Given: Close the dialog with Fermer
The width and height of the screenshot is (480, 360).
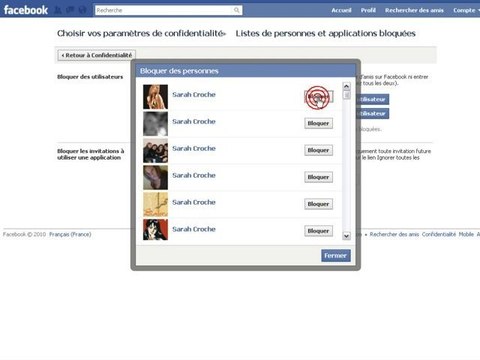Looking at the screenshot, I should [x=336, y=256].
